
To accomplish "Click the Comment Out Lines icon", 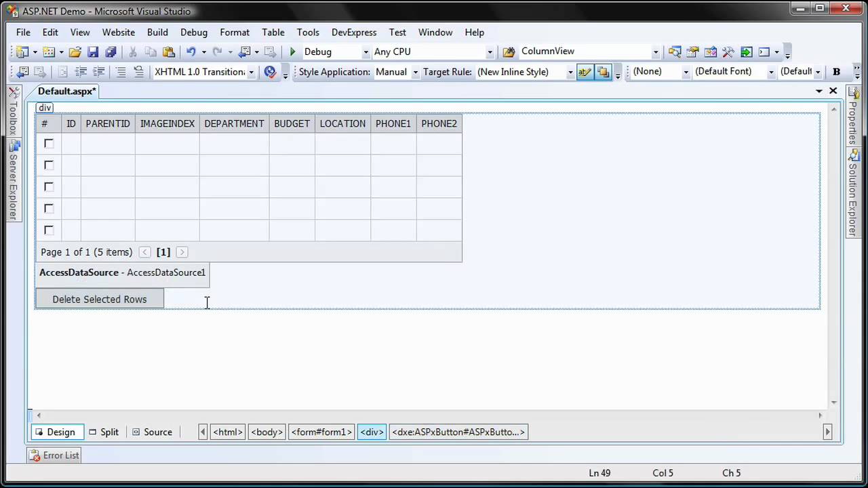I will tap(121, 72).
